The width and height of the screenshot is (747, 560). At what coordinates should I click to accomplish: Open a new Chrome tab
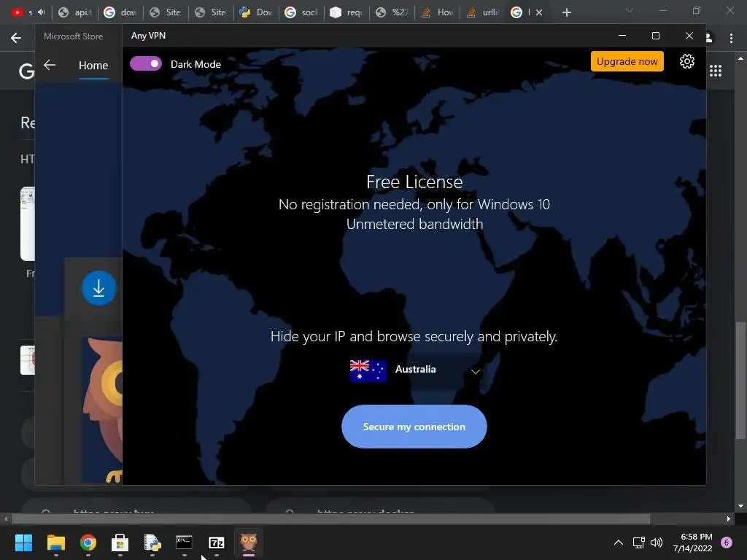(566, 13)
